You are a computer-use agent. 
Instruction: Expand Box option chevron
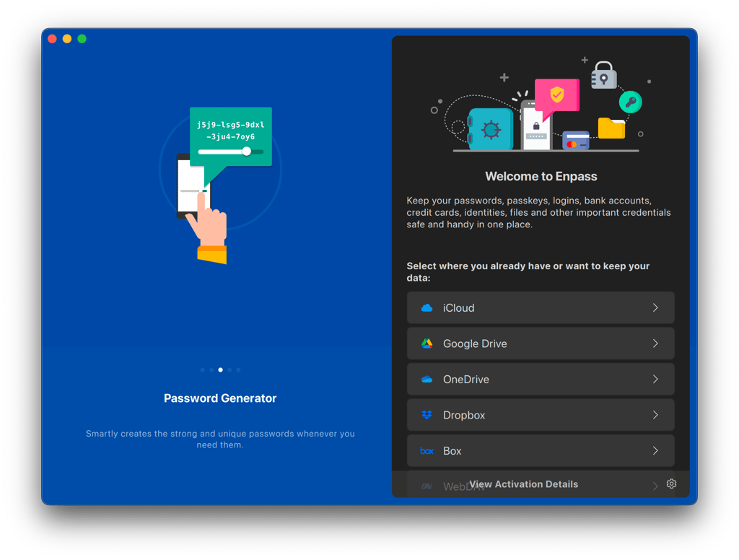coord(655,451)
